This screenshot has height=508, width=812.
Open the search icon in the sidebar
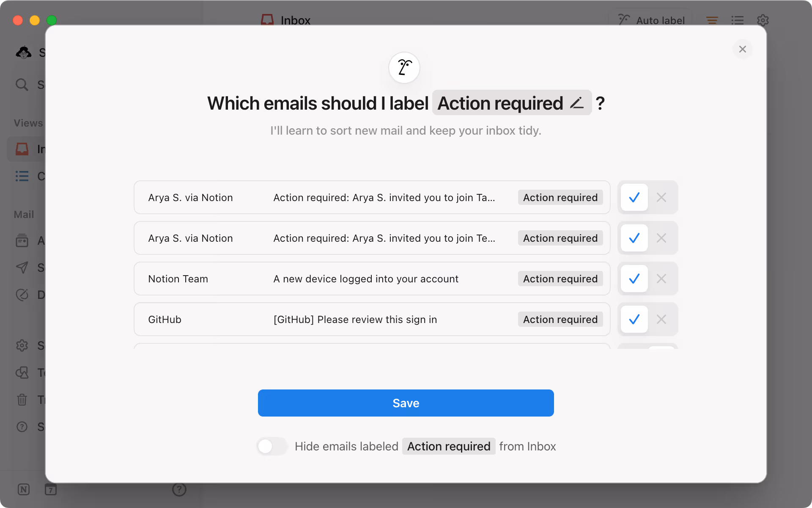click(x=22, y=85)
